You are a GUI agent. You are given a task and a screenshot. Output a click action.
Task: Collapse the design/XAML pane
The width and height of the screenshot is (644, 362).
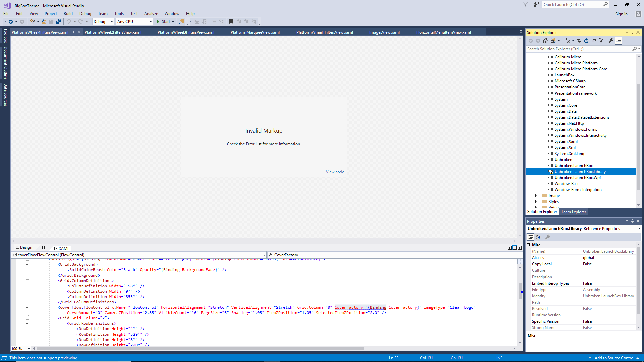(x=520, y=248)
